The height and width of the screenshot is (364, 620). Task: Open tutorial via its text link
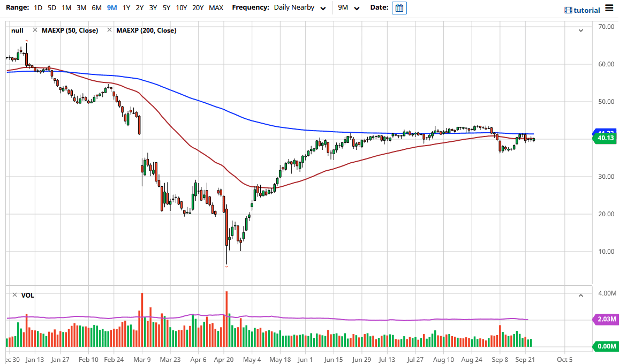point(586,10)
